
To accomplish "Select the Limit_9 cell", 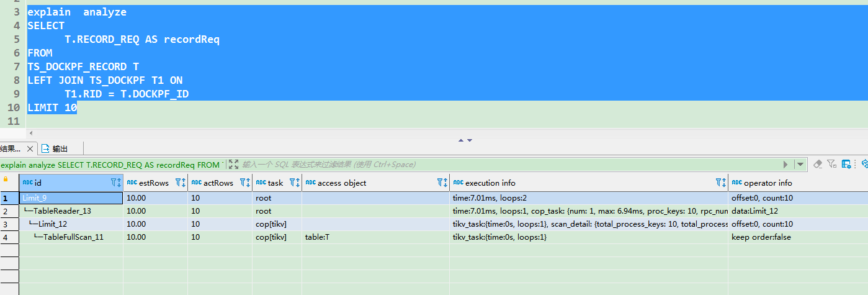I will tap(71, 198).
